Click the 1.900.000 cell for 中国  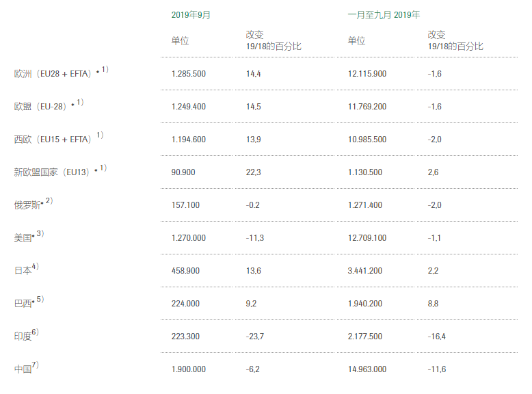coord(188,369)
